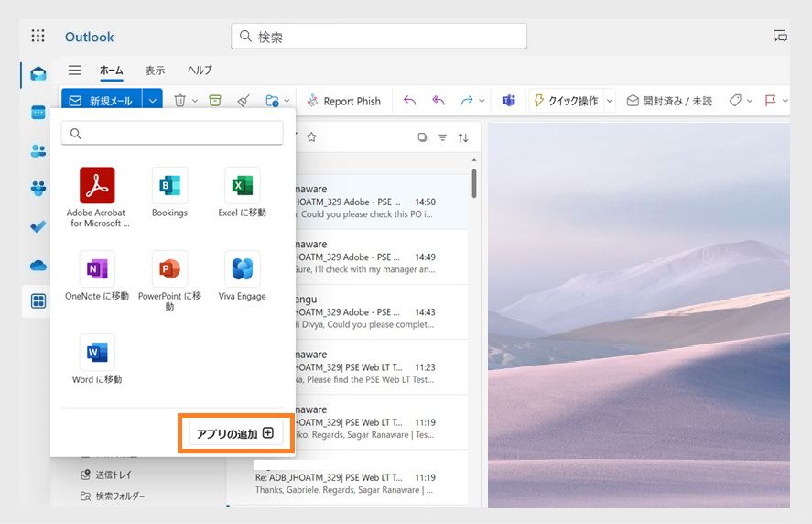
Task: Click the Categorize tag icon
Action: click(x=735, y=101)
